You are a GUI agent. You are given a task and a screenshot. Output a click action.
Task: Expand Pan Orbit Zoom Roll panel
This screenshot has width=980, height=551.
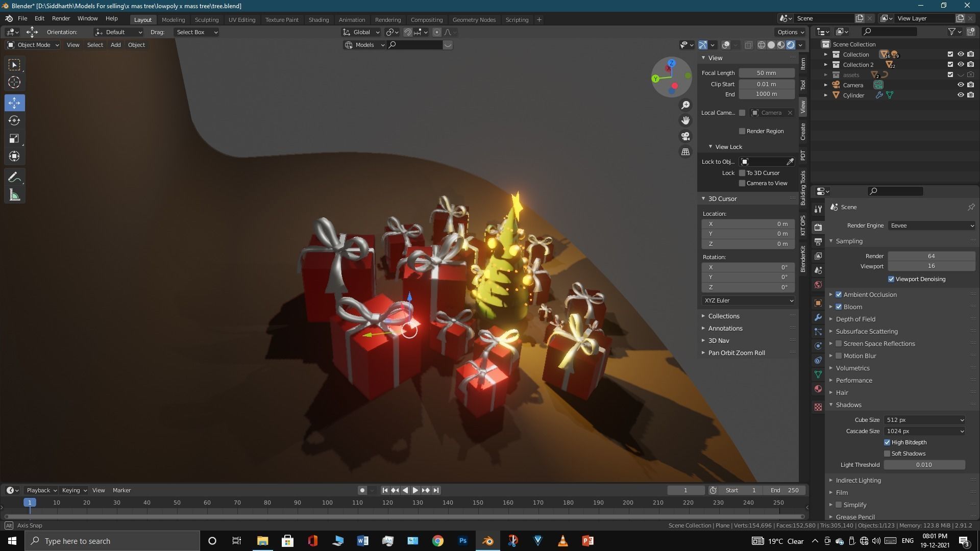pos(737,353)
